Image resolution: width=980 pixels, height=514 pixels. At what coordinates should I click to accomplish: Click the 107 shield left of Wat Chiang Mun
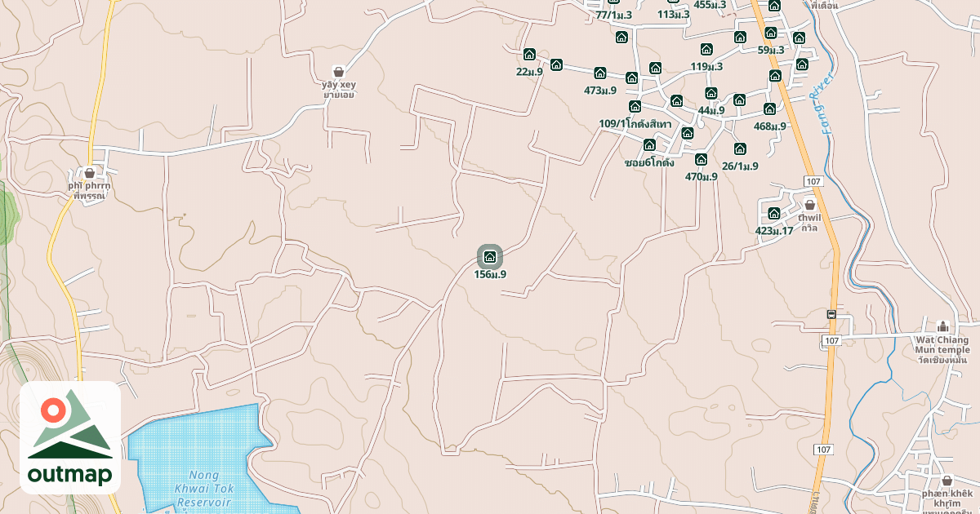pos(831,340)
